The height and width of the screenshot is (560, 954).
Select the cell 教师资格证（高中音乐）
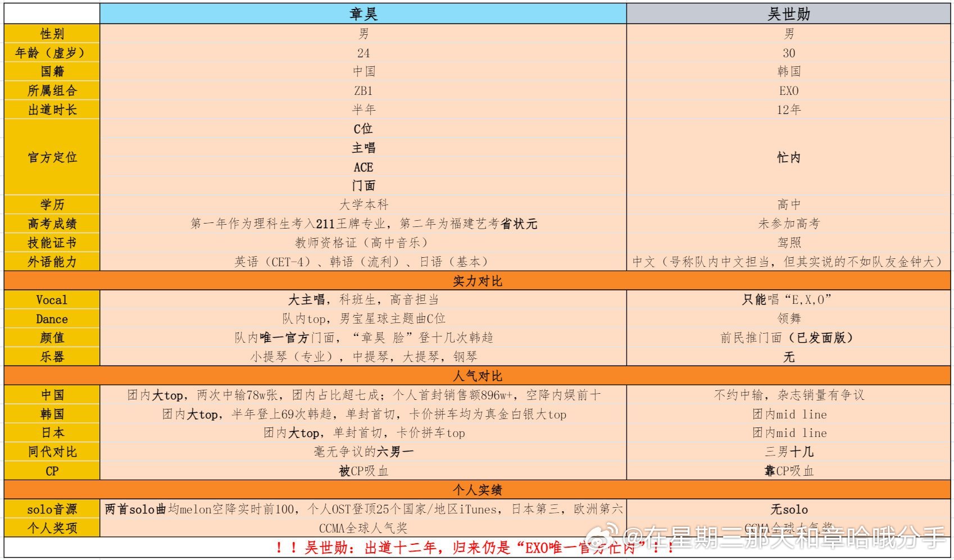coord(363,243)
